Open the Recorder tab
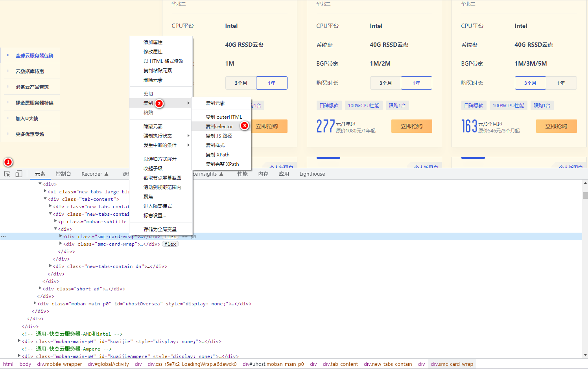This screenshot has height=369, width=588. 95,174
